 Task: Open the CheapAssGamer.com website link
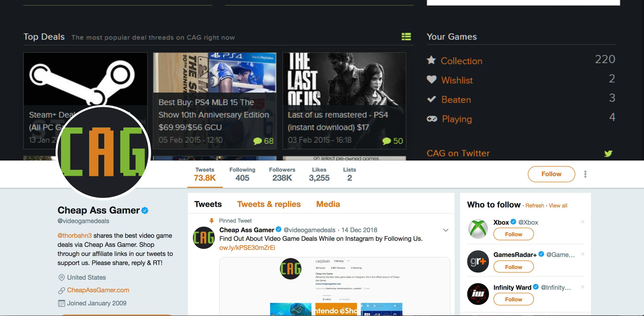click(98, 290)
